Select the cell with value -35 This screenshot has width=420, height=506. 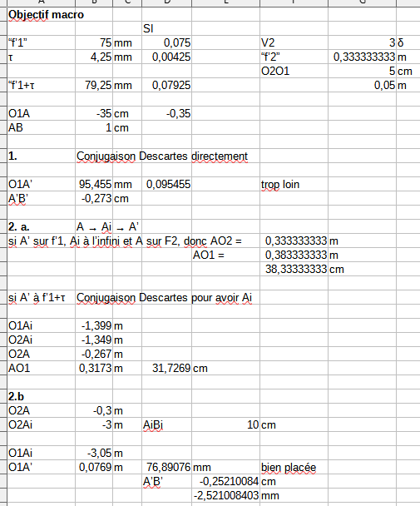click(94, 113)
